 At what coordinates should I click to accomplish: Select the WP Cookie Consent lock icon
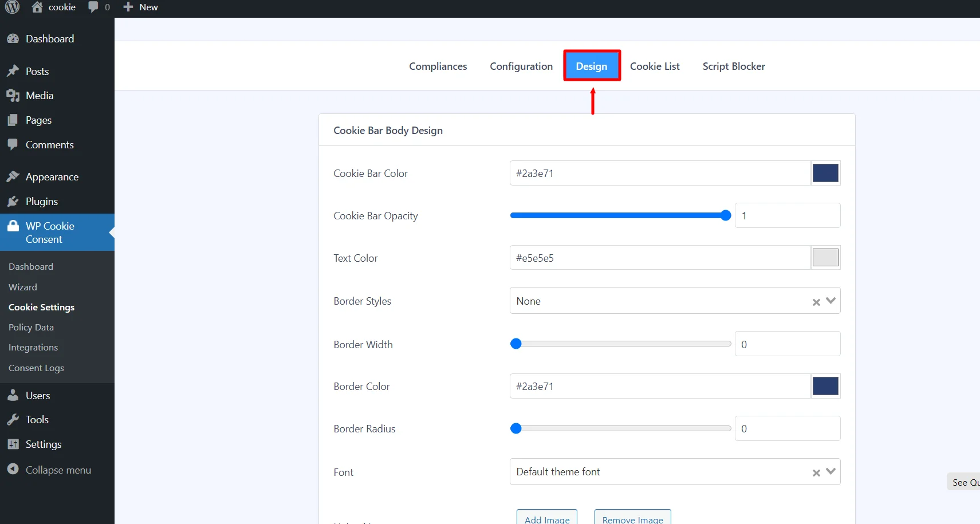point(14,226)
